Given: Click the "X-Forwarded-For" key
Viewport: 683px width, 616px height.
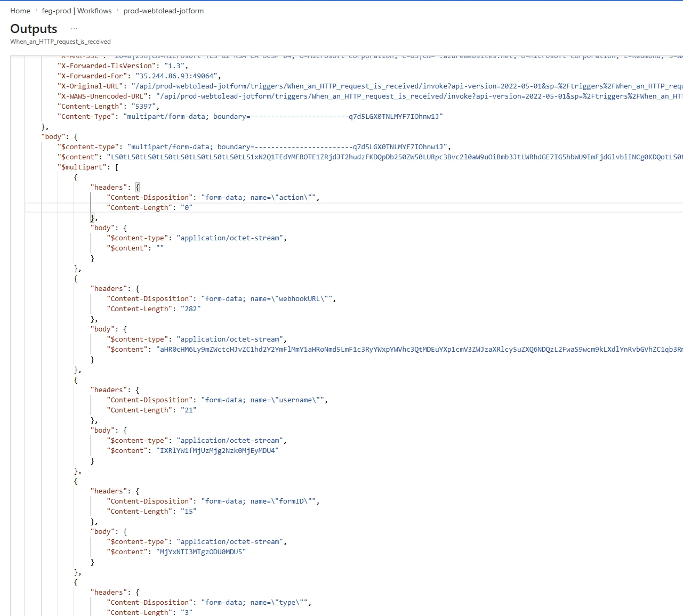Looking at the screenshot, I should (x=93, y=76).
